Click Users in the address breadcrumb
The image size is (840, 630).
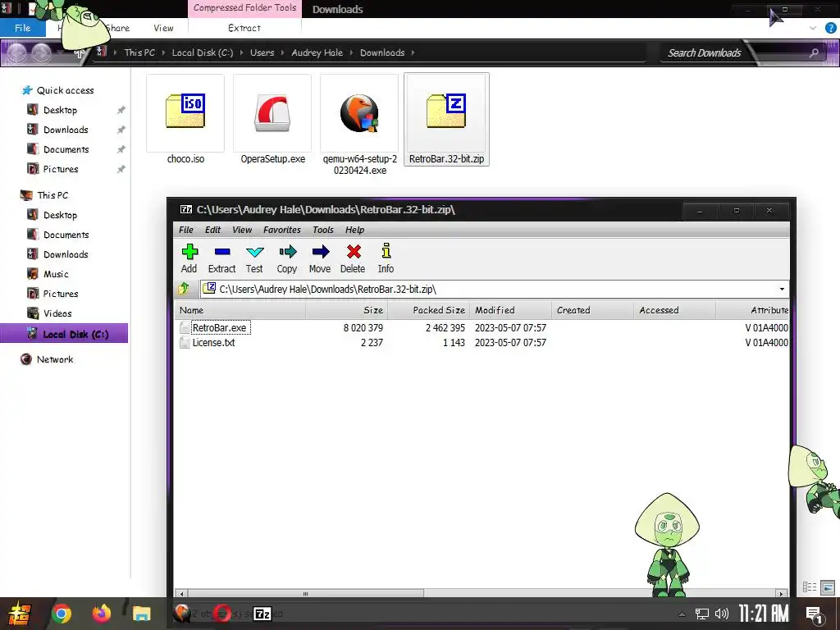coord(262,52)
